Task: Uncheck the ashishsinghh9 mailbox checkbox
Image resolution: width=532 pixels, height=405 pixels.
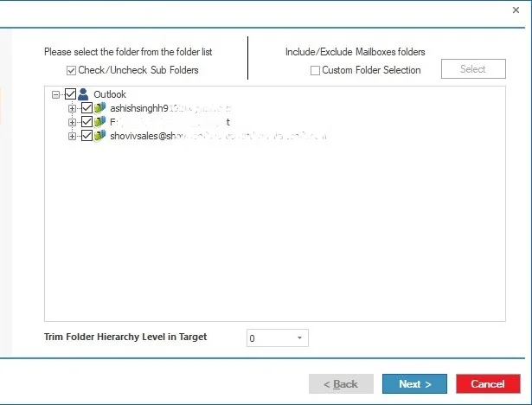Action: (87, 108)
